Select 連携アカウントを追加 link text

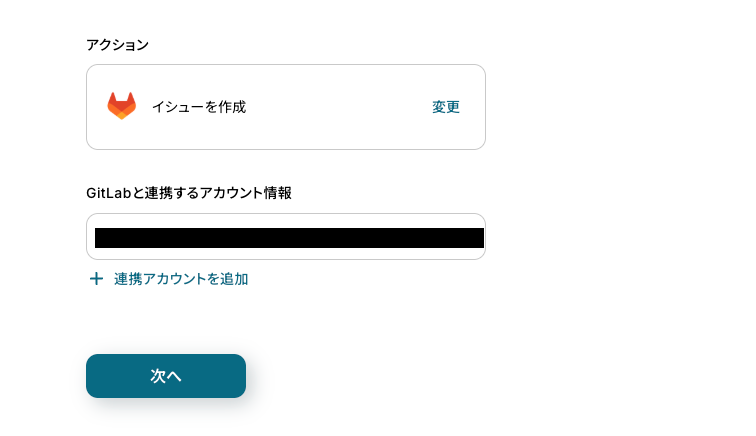coord(181,279)
